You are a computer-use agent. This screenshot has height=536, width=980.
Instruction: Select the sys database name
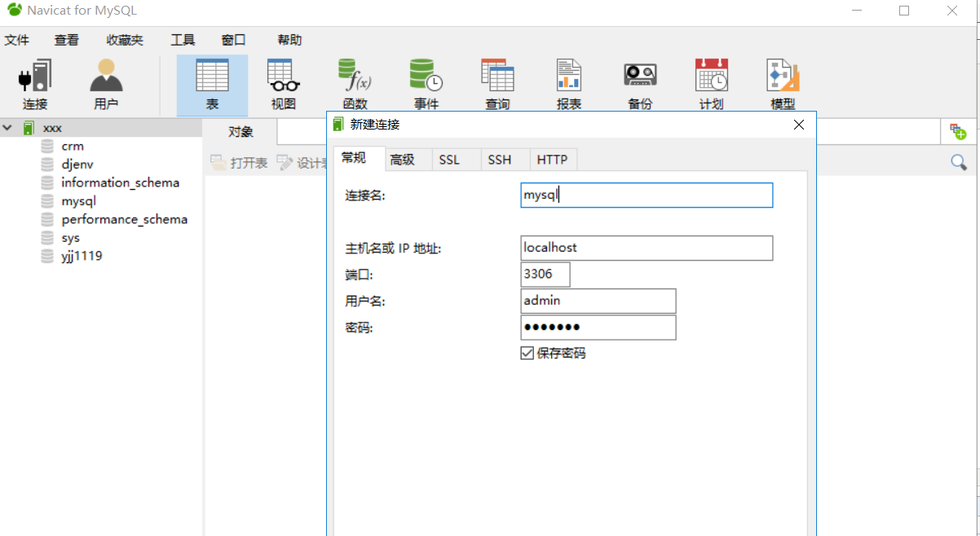tap(71, 238)
